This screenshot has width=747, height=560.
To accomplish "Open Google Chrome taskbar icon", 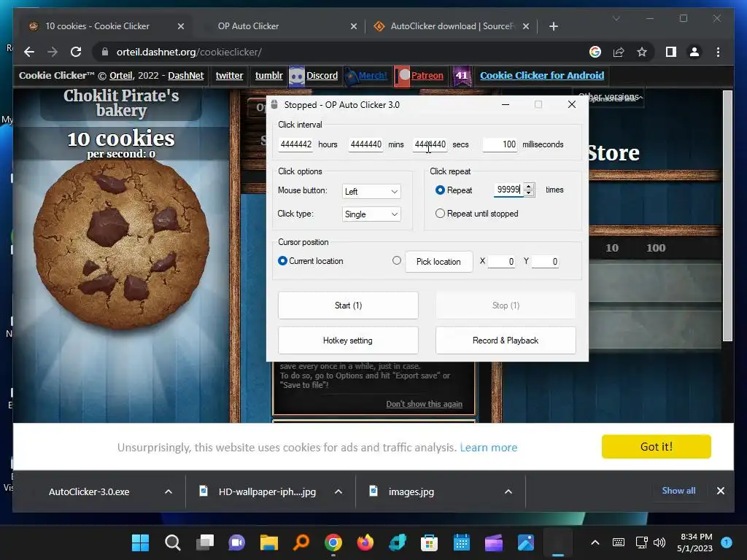I will click(333, 542).
